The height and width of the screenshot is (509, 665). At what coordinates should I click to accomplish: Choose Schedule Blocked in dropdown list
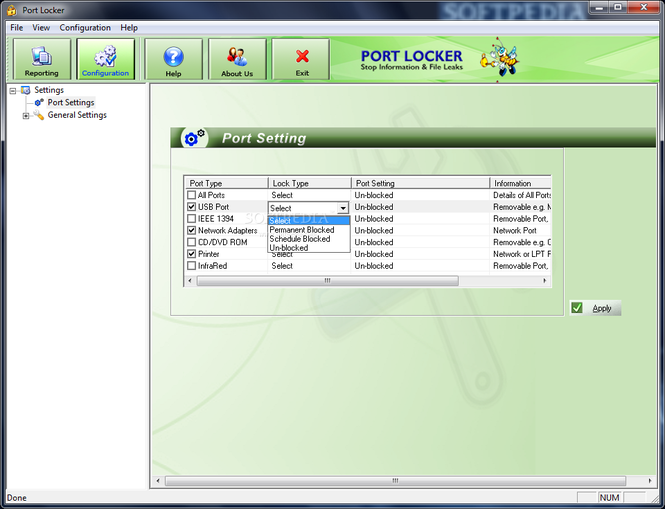[309, 239]
